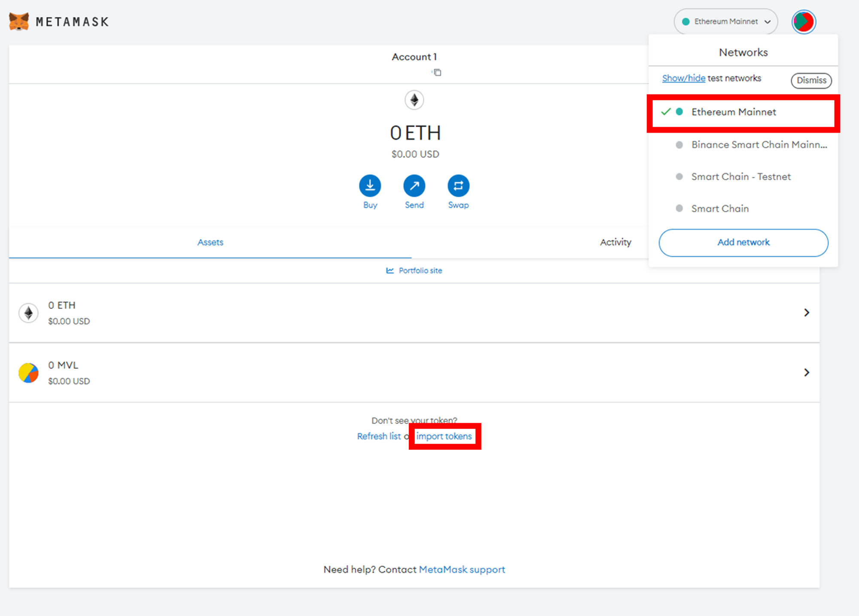Click the Swap label

pyautogui.click(x=458, y=205)
